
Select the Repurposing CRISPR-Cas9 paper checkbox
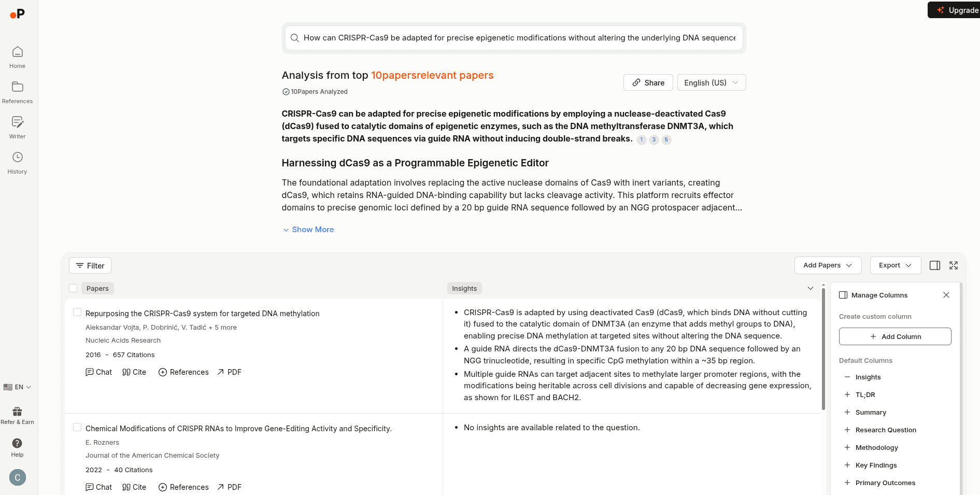(x=77, y=312)
